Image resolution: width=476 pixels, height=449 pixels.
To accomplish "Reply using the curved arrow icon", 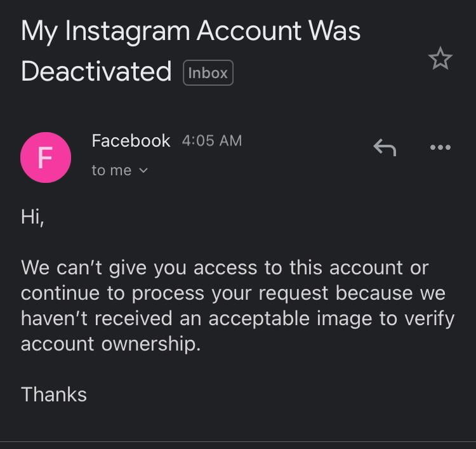I will pyautogui.click(x=385, y=147).
